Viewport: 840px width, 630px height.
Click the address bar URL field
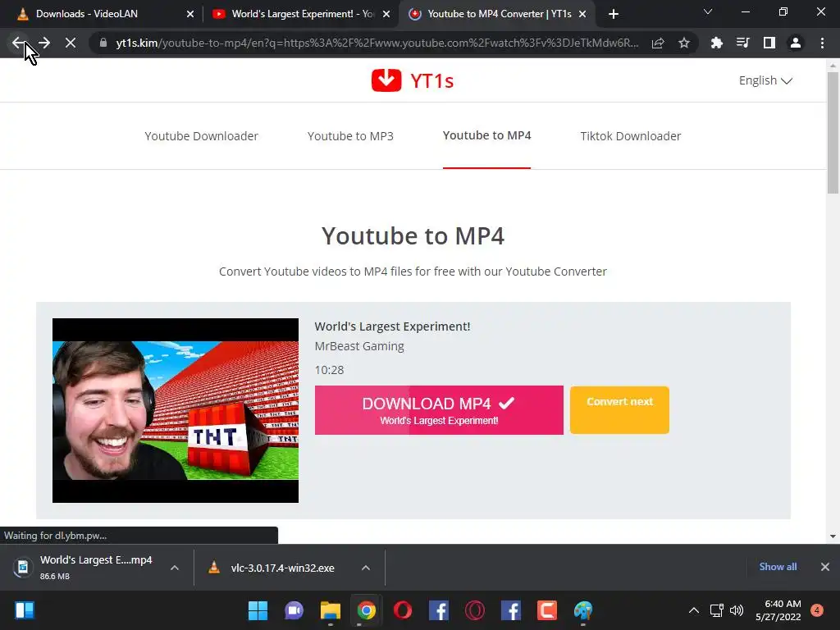377,43
